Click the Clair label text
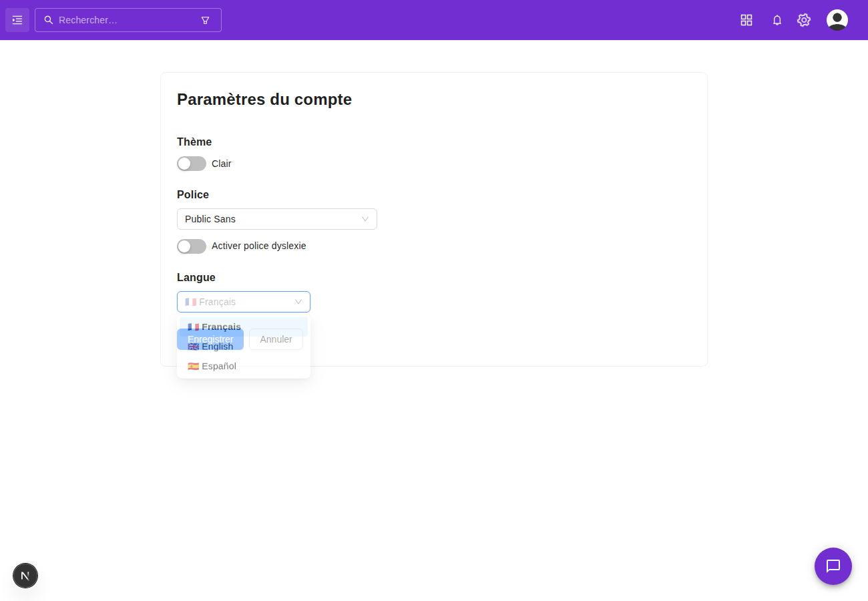 pyautogui.click(x=222, y=164)
